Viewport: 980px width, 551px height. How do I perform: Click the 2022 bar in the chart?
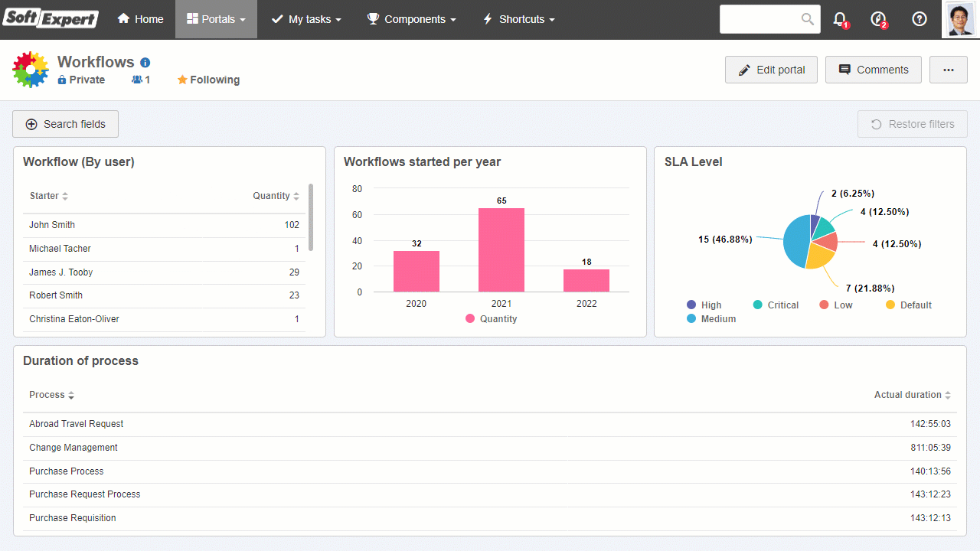point(586,280)
